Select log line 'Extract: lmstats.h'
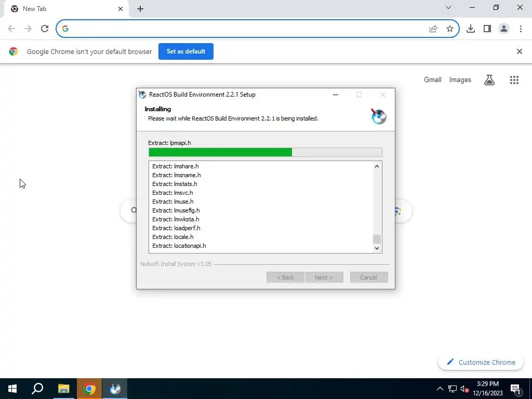532x399 pixels. coord(175,184)
